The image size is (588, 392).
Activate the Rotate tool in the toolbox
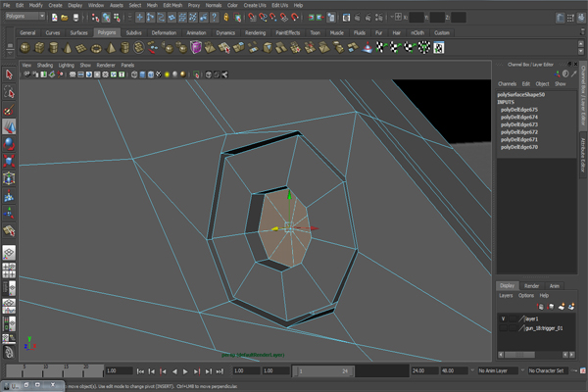pyautogui.click(x=9, y=144)
